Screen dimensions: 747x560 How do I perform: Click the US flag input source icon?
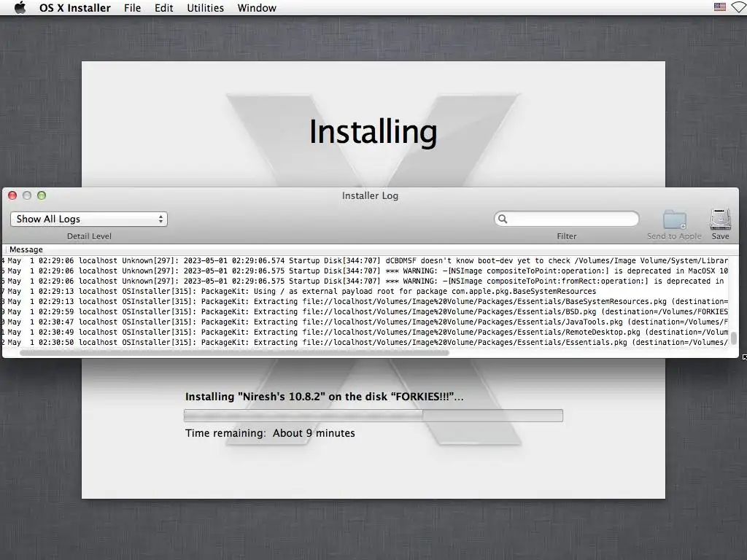tap(720, 7)
